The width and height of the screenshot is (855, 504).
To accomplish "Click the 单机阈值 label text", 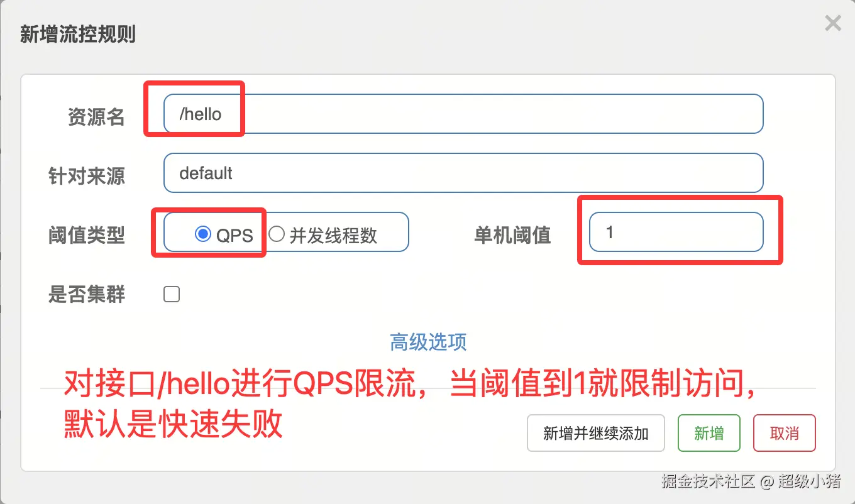I will (512, 235).
